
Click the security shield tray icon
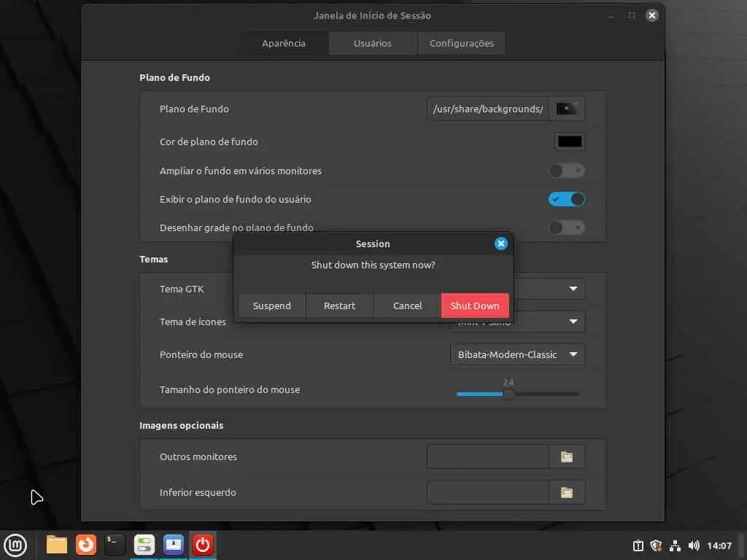click(656, 545)
